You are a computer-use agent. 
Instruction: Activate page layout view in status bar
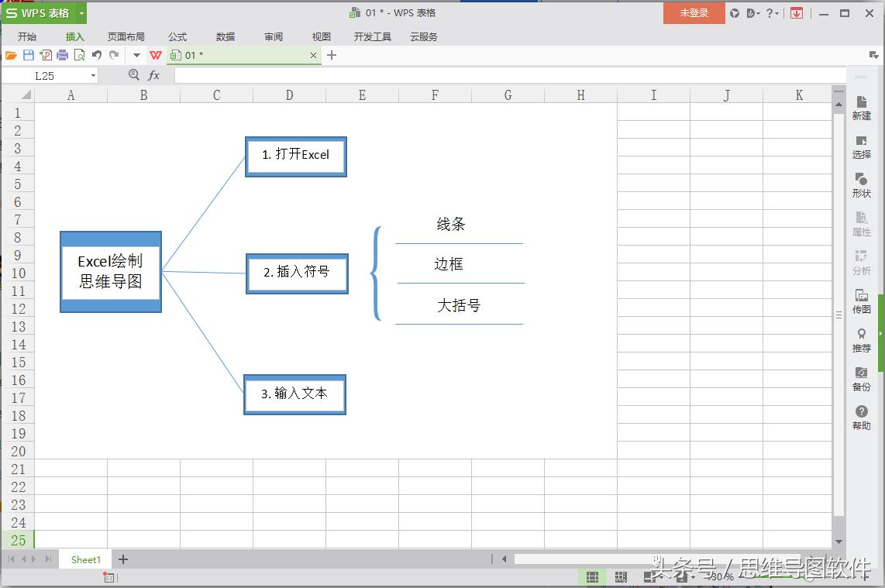[649, 576]
